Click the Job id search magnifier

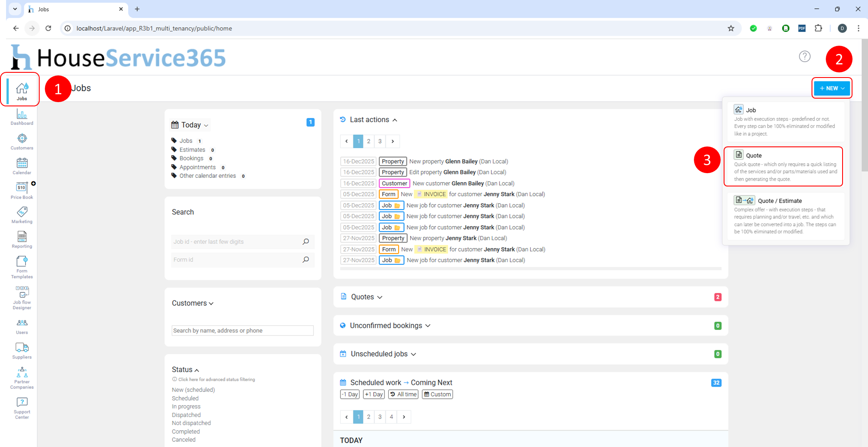[x=306, y=242]
